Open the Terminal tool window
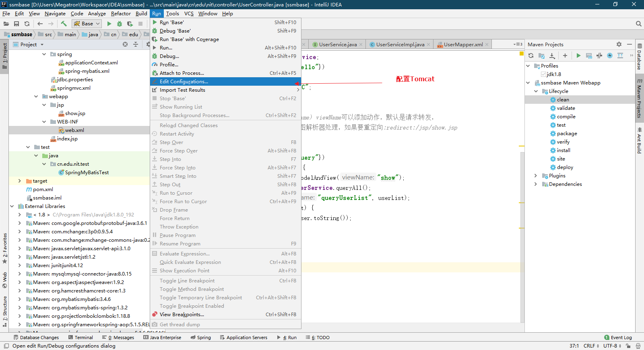This screenshot has height=350, width=644. click(80, 338)
